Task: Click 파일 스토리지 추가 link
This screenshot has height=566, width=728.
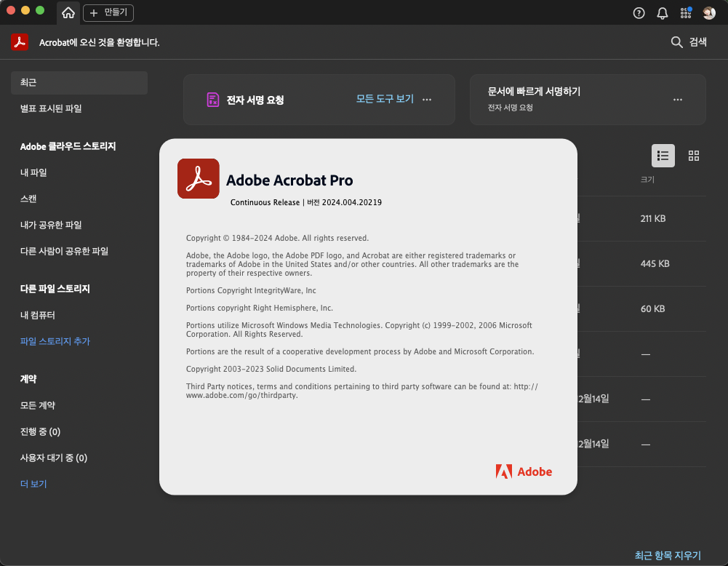Action: tap(55, 341)
